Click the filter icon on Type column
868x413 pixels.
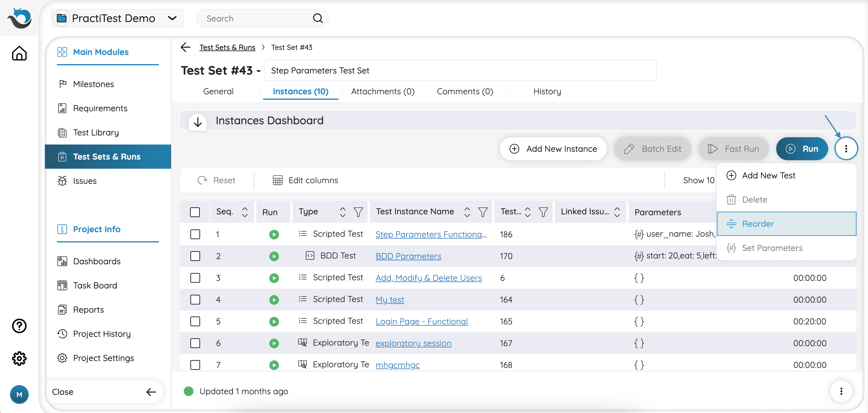point(358,212)
